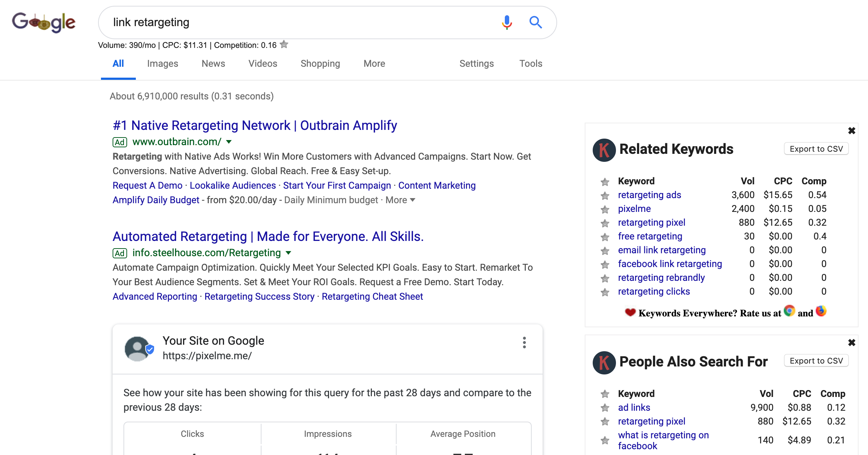Export People Also Search For to CSV
This screenshot has width=868, height=455.
click(x=816, y=361)
